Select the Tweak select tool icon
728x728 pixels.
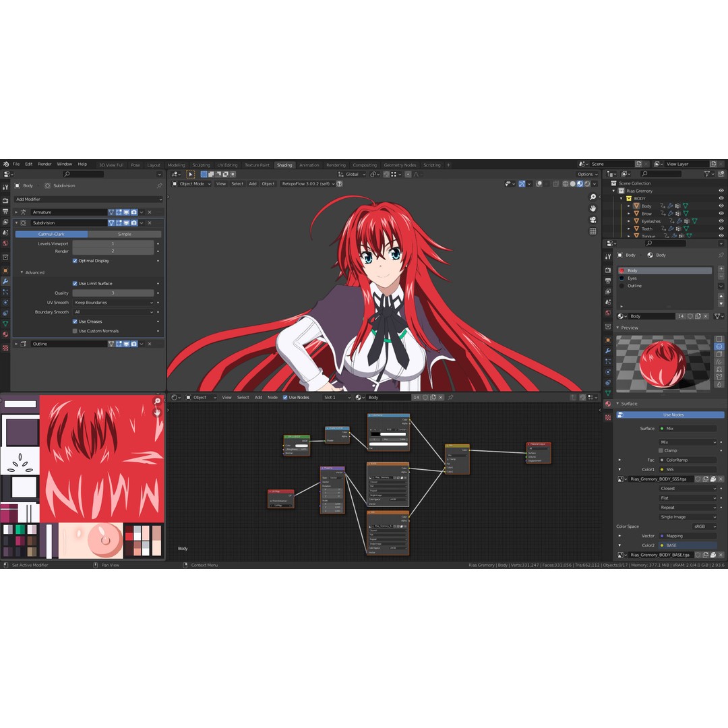pos(190,174)
